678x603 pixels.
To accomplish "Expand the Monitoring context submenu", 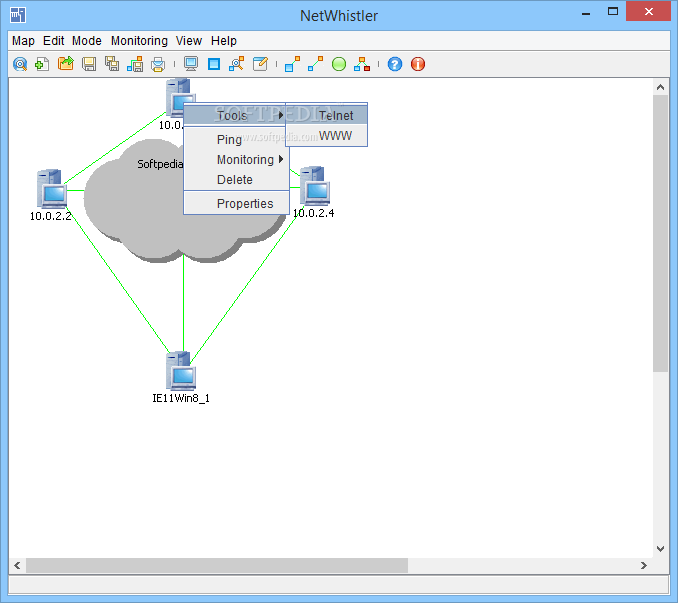I will tap(236, 160).
